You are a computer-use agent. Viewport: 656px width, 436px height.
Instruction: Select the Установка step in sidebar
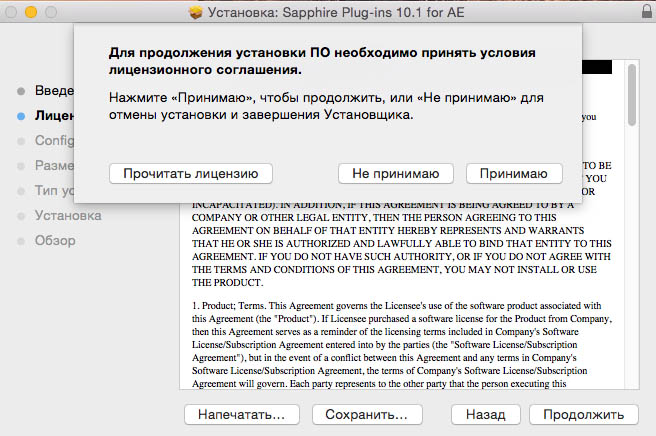(68, 215)
